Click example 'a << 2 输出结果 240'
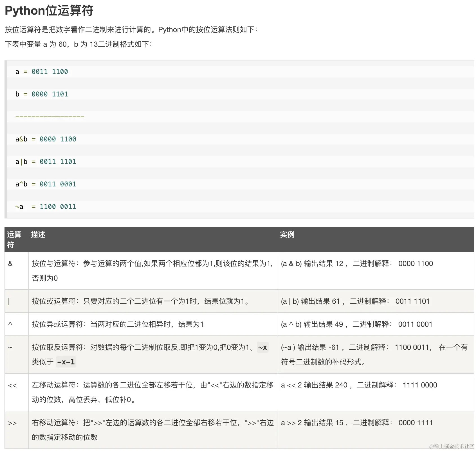The height and width of the screenshot is (451, 476). point(359,385)
